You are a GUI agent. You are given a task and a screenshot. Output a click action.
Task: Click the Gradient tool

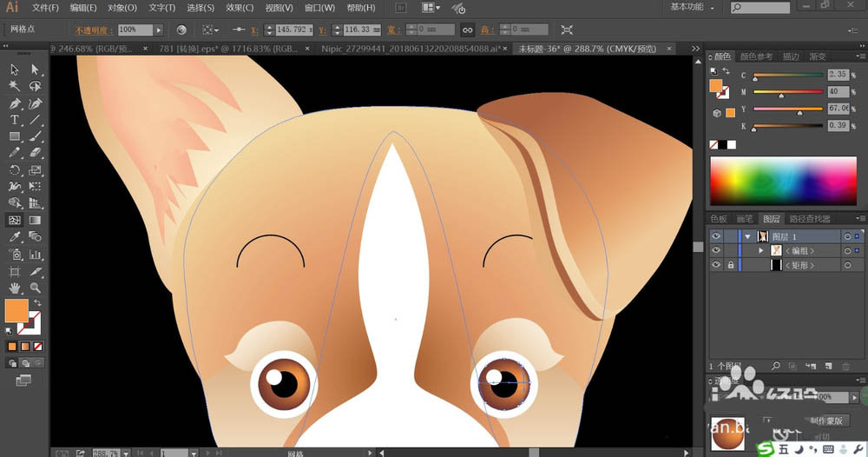click(36, 220)
